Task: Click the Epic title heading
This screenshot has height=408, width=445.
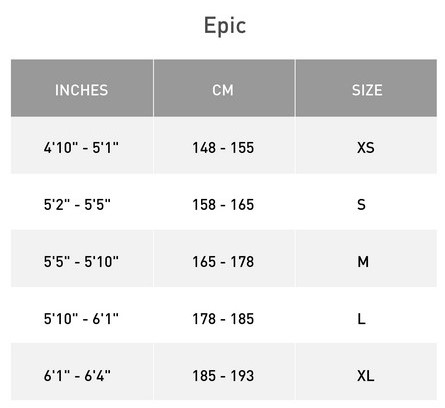Action: (225, 26)
